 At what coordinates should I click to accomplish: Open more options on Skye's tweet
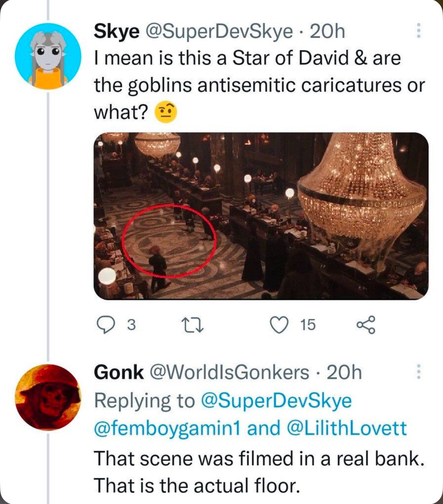[418, 31]
